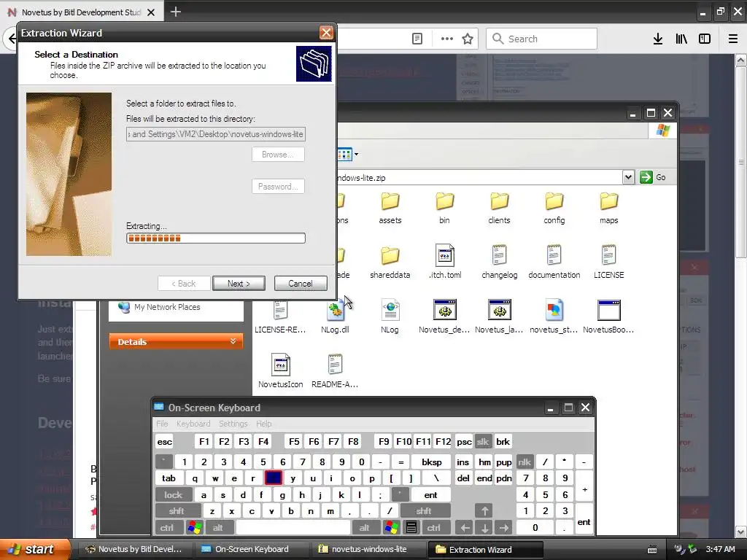Open Firefox downloads arrow icon
This screenshot has height=560, width=747.
(658, 39)
